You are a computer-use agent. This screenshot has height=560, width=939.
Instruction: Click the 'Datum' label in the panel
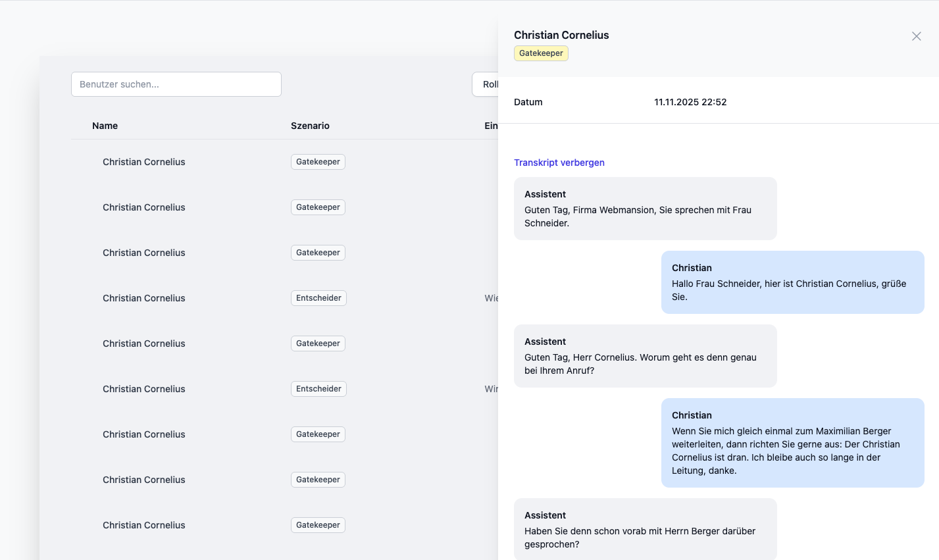pos(528,102)
